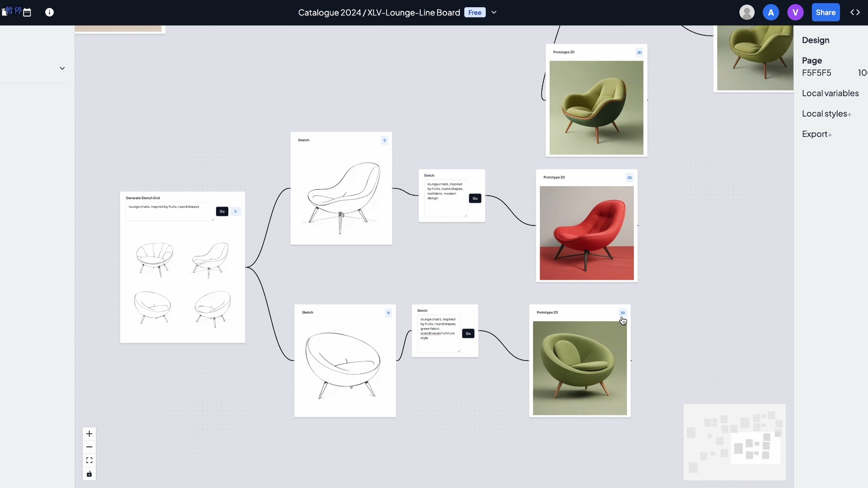
Task: Click the F5F5F5 page color value
Action: click(x=816, y=73)
